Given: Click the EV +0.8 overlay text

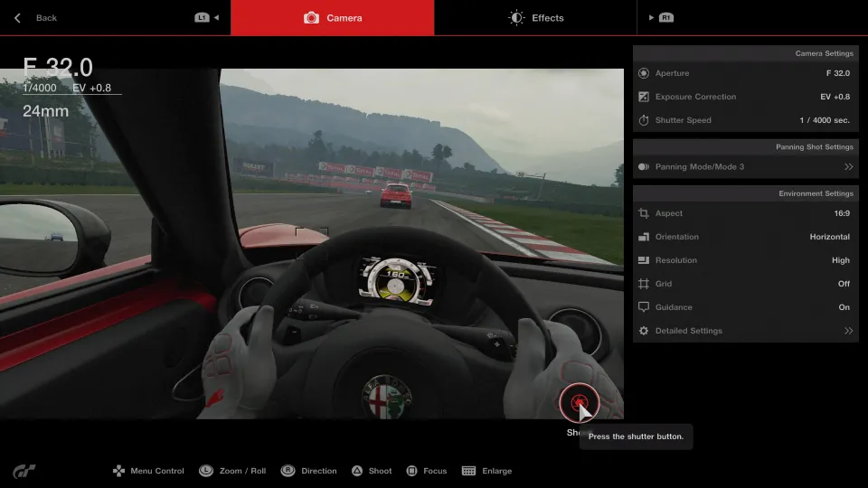Looking at the screenshot, I should pos(91,88).
